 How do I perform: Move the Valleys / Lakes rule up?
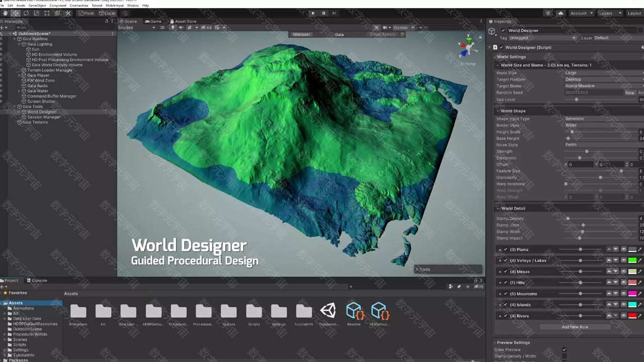coord(609,260)
